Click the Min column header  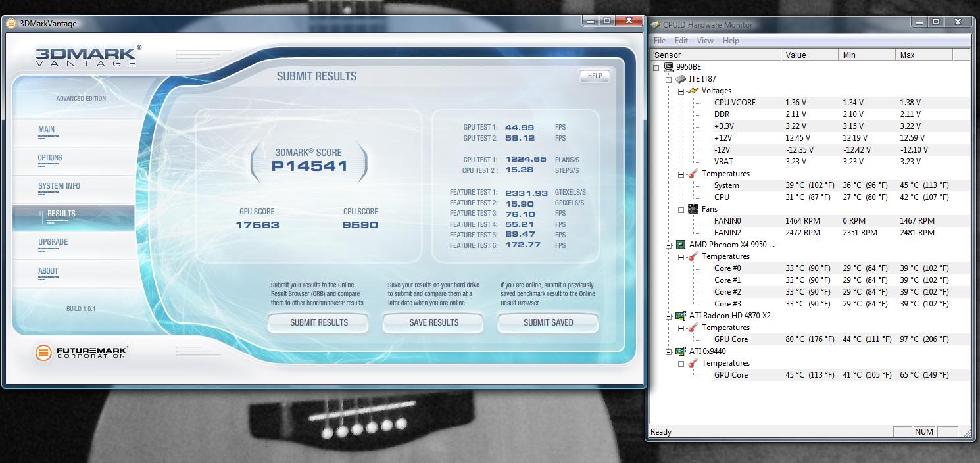868,55
